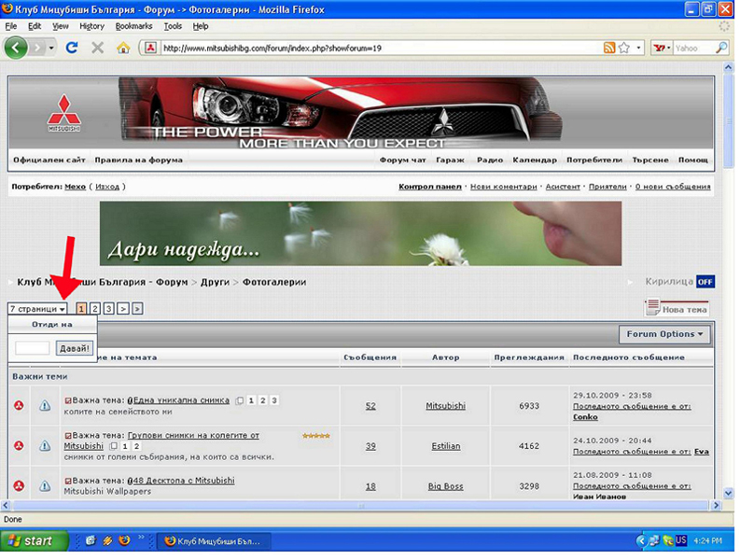Click the Mitsubishi logo in the banner
Image resolution: width=740 pixels, height=560 pixels.
point(65,116)
